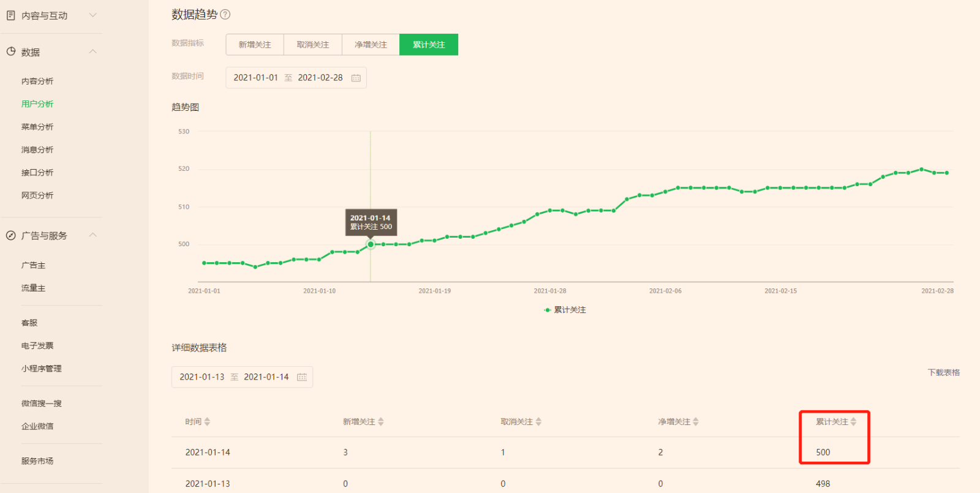Click calendar icon in detailed table date picker
Viewport: 980px width, 493px height.
click(302, 377)
